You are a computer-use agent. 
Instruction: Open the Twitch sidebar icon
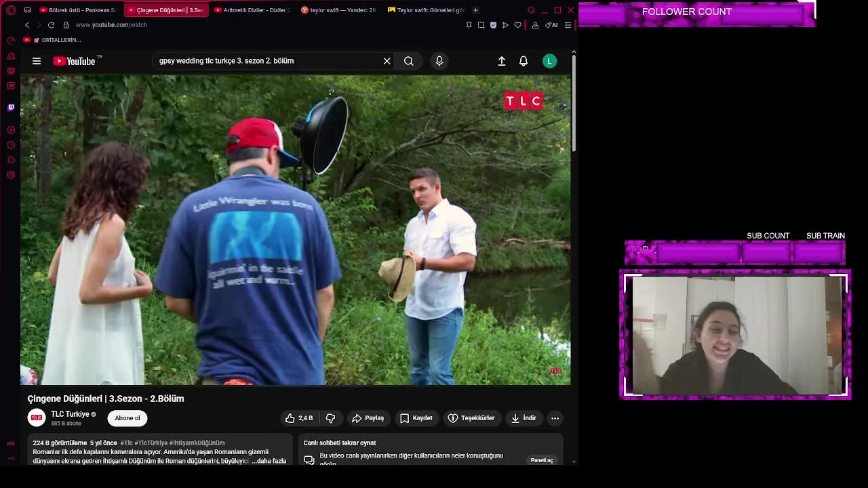pos(11,107)
